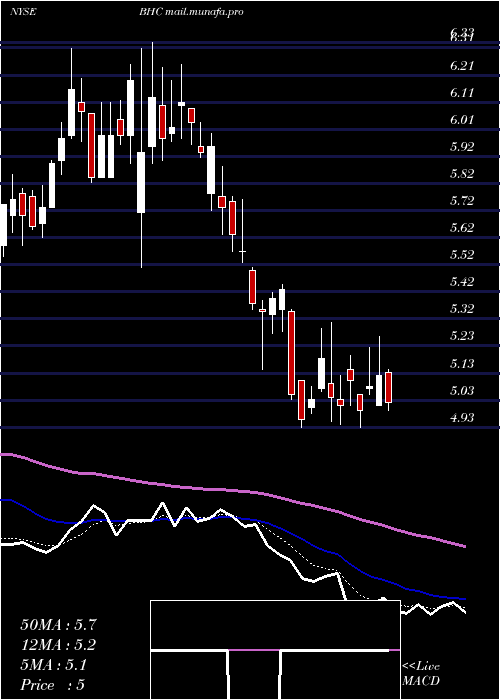Click the 5.92 price axis label
Screen dimensions: 500x700
coord(462,146)
